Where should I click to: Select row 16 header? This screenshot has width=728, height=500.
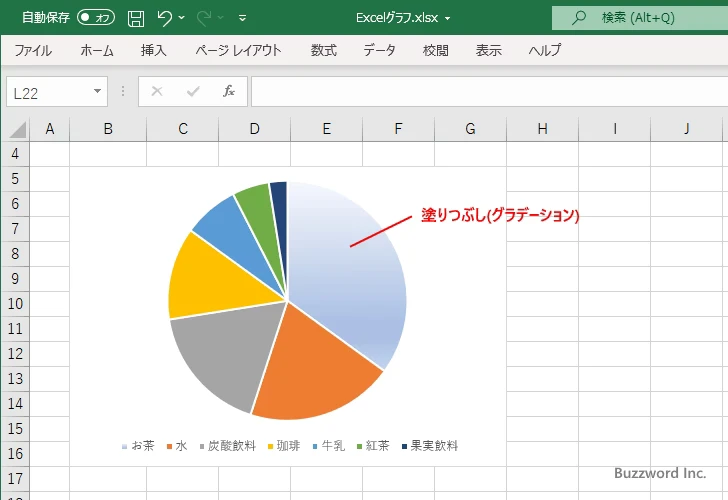click(15, 454)
